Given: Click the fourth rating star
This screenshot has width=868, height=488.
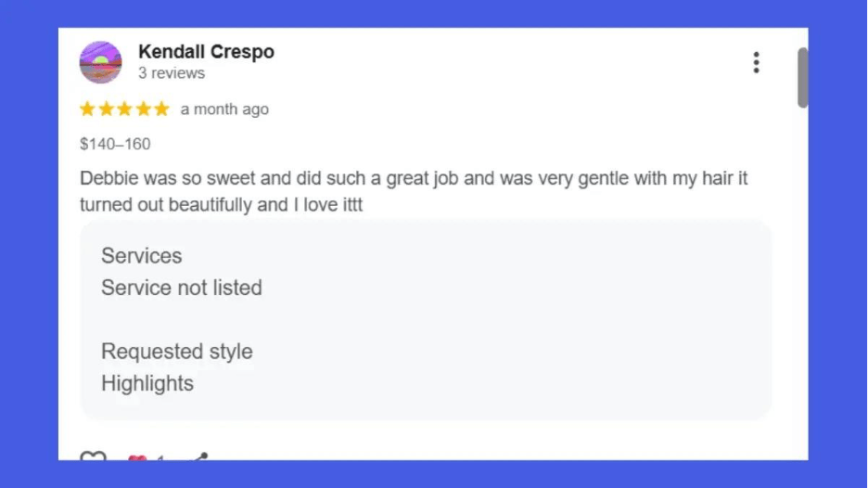Looking at the screenshot, I should click(x=144, y=109).
